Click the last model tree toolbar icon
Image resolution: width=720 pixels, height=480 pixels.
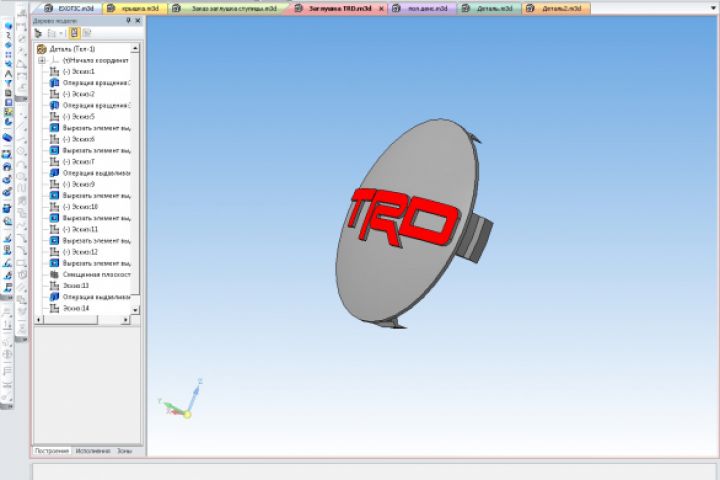pos(87,33)
